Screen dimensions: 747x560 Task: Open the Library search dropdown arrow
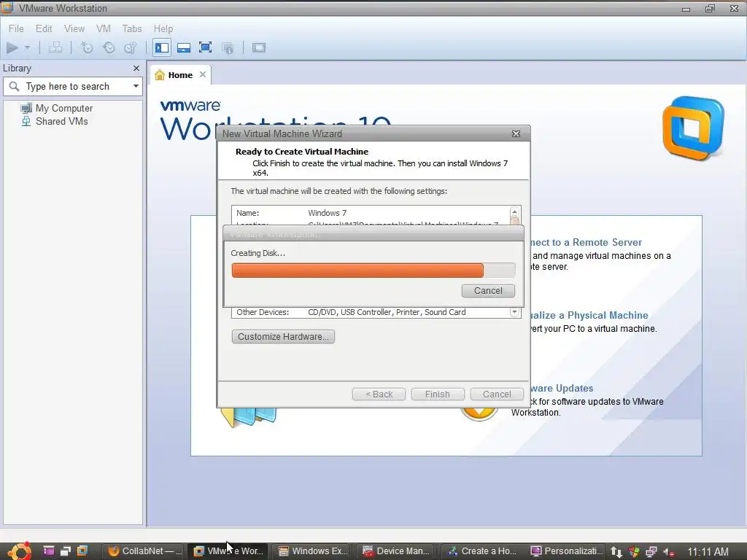(136, 86)
